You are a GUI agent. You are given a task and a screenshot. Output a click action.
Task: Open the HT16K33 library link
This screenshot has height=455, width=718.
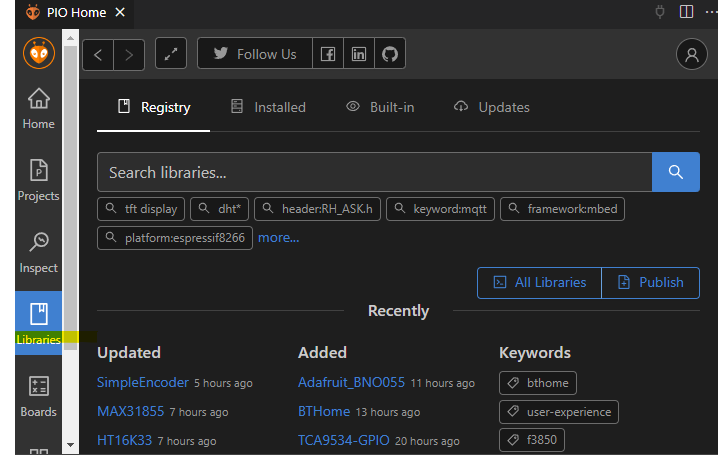point(125,440)
